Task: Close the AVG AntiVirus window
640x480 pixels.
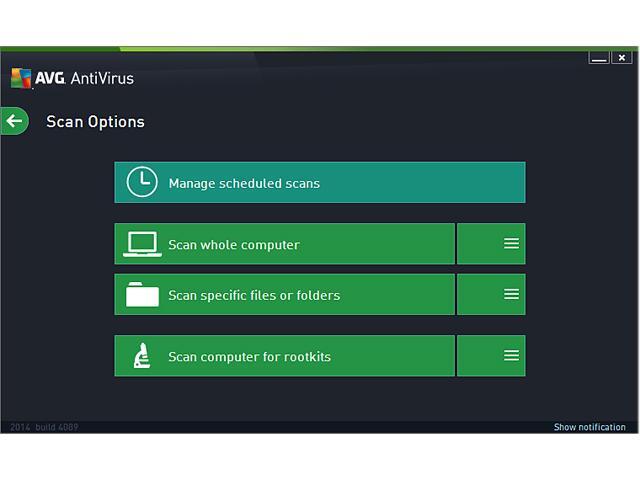Action: click(621, 58)
